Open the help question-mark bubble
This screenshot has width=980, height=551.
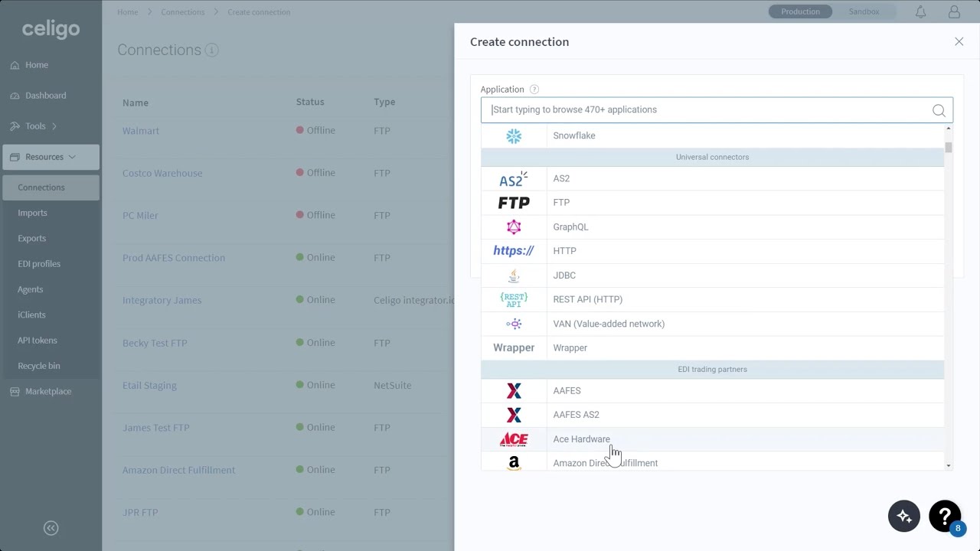click(945, 516)
